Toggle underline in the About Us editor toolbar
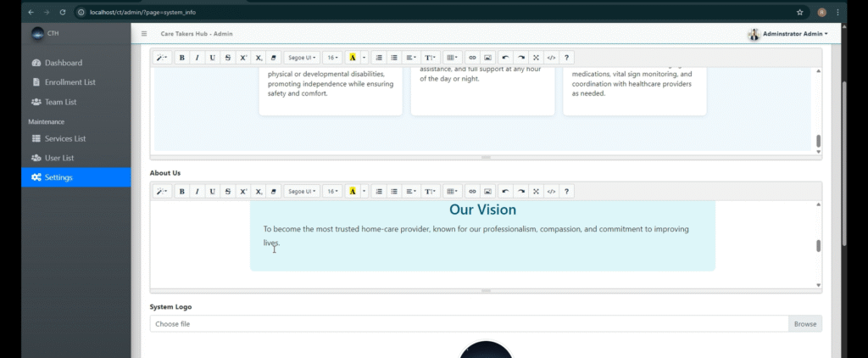Image resolution: width=868 pixels, height=358 pixels. [213, 191]
